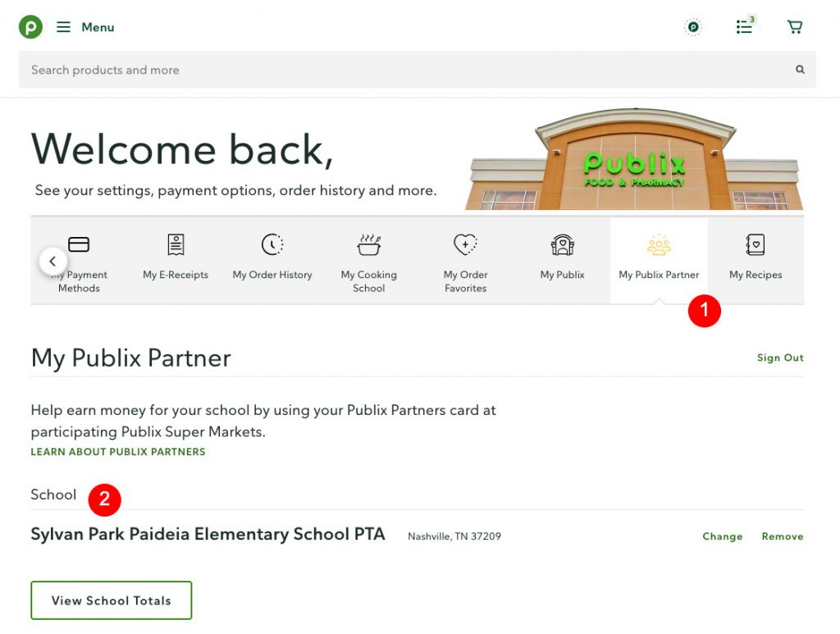Select My Payment Methods card icon
Image resolution: width=840 pixels, height=634 pixels.
click(x=79, y=244)
